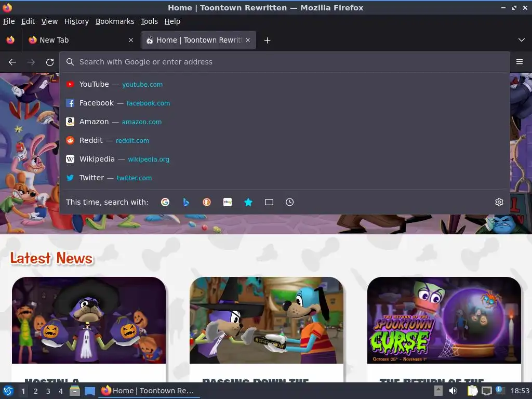Select the Firefox taskbar window entry
This screenshot has width=532, height=399.
pos(149,391)
